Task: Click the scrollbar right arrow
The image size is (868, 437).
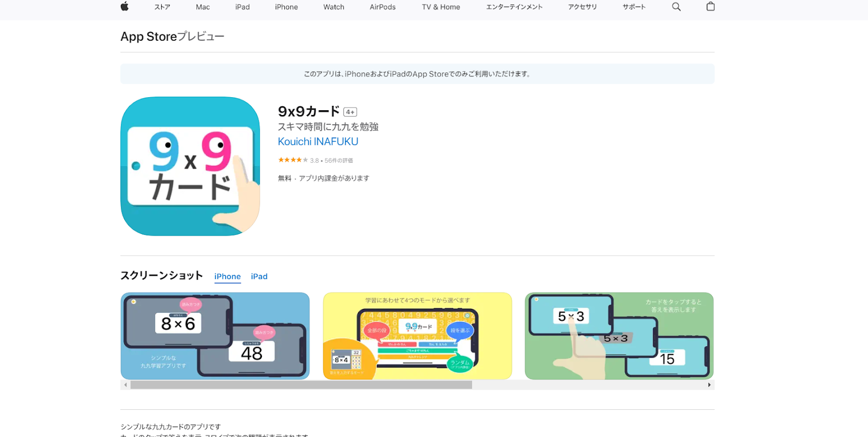Action: [x=709, y=385]
